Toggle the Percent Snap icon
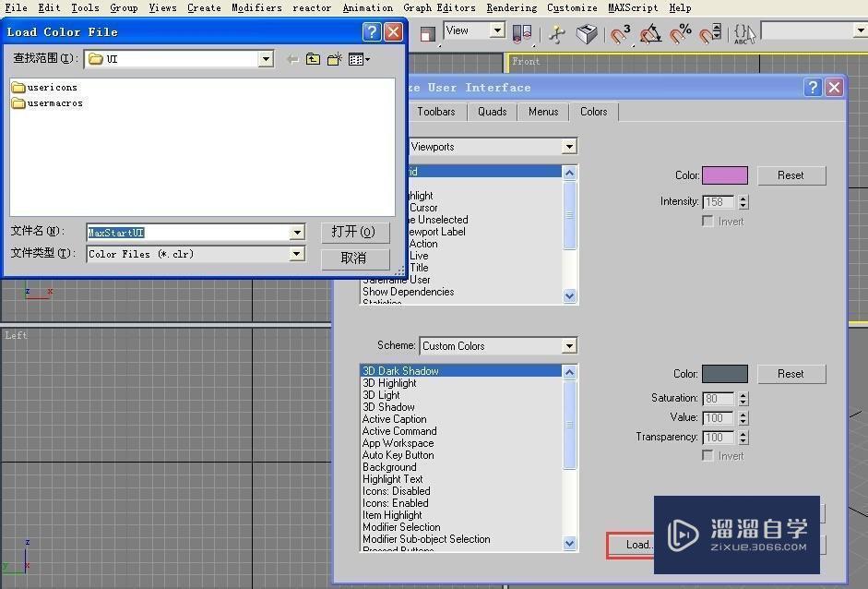 (680, 35)
